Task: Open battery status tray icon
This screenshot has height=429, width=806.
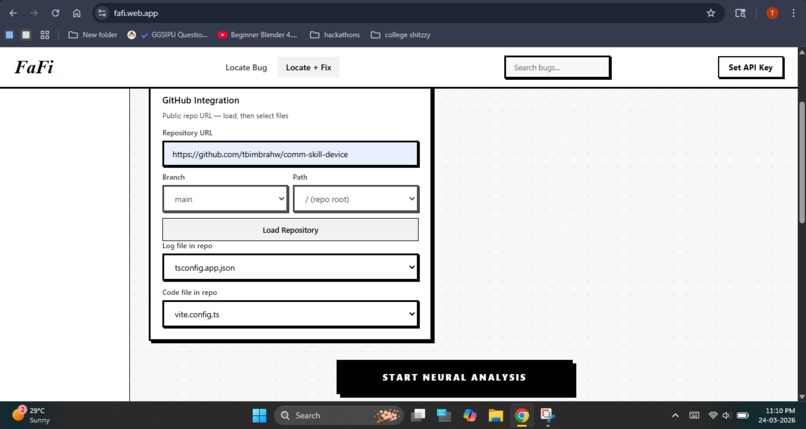Action: tap(742, 415)
